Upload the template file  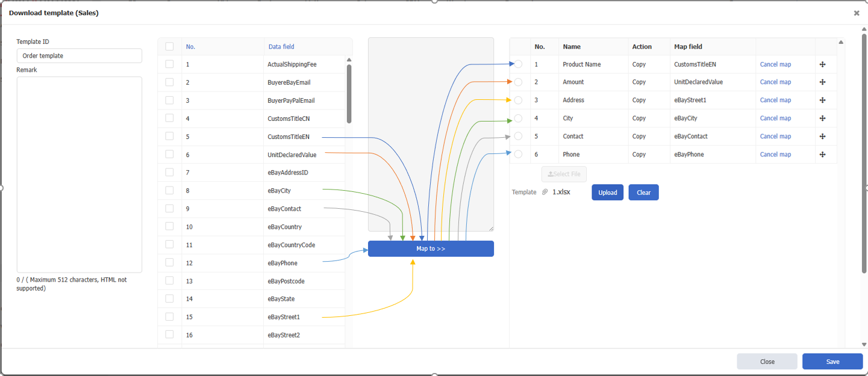(x=607, y=193)
